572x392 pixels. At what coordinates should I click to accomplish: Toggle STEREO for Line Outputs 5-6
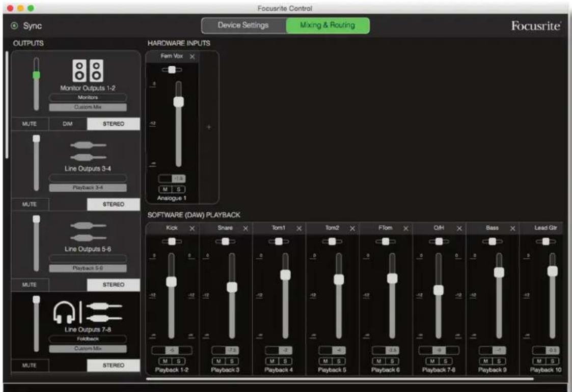(114, 285)
